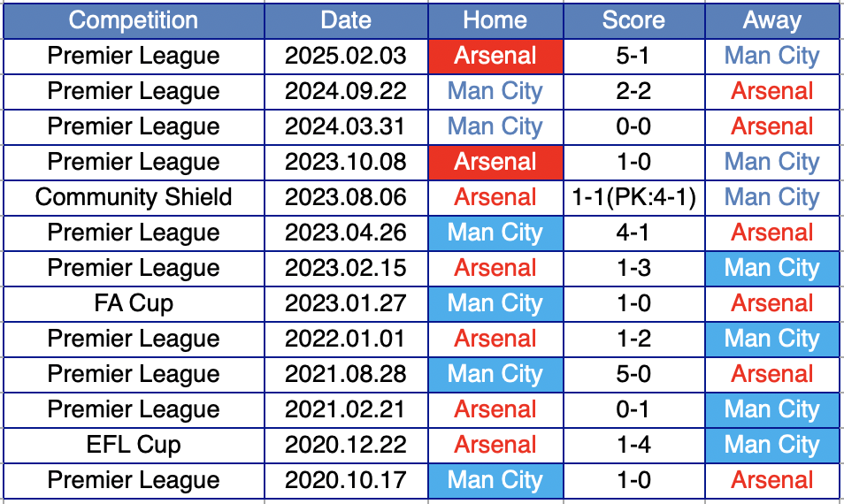Click the date 2020.10.17 cell
844x504 pixels.
coord(346,480)
